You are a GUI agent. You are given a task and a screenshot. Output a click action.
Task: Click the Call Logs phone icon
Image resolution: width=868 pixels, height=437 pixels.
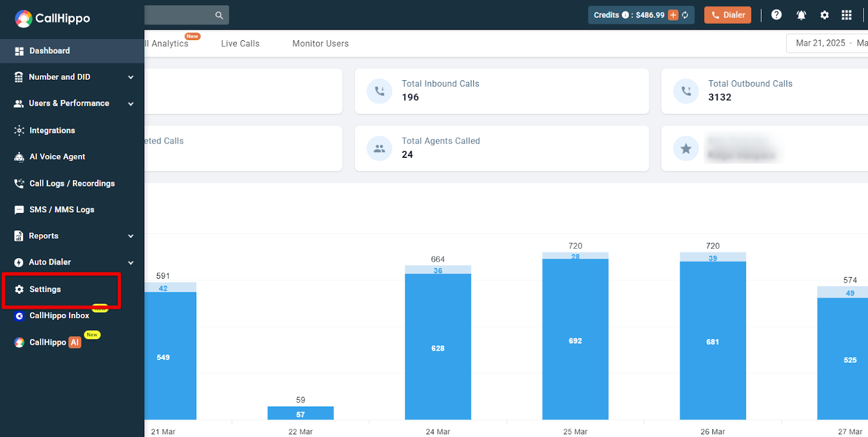tap(19, 183)
